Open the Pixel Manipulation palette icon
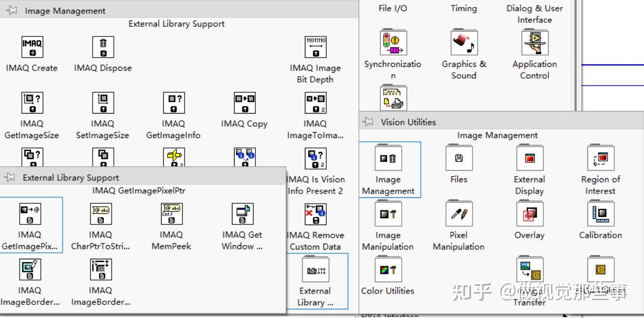The height and width of the screenshot is (318, 644). [x=458, y=214]
